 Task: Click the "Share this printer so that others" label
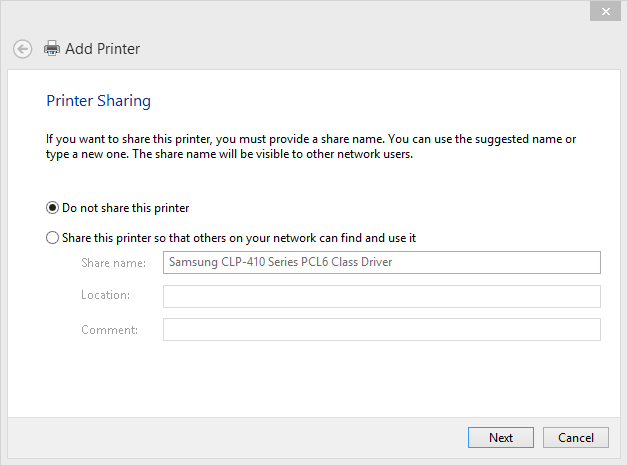239,238
